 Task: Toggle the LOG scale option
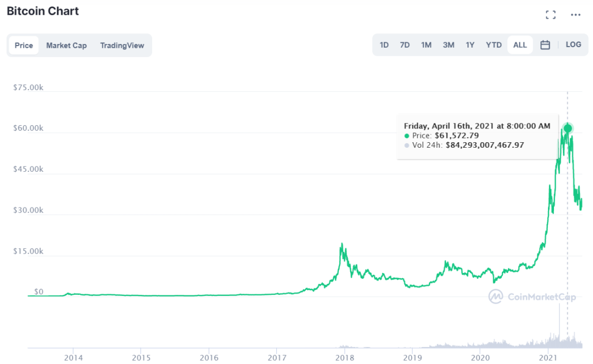pyautogui.click(x=573, y=44)
